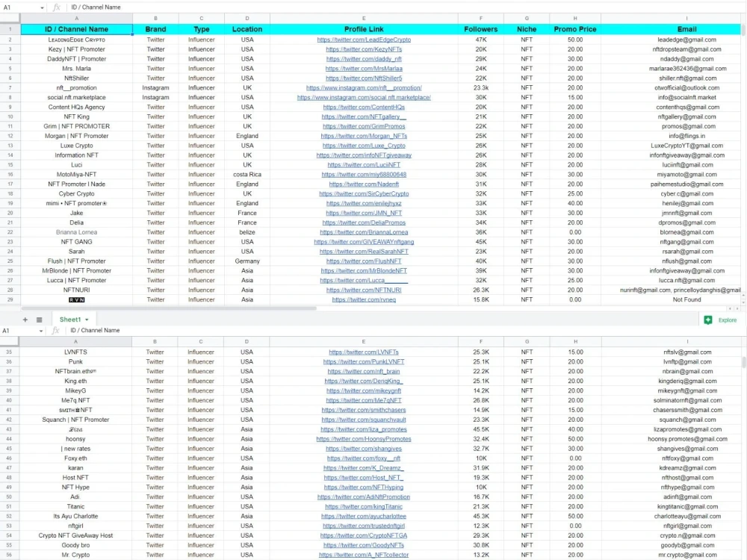Select the Type header cell
Screen dimensions: 747x560
click(x=201, y=29)
